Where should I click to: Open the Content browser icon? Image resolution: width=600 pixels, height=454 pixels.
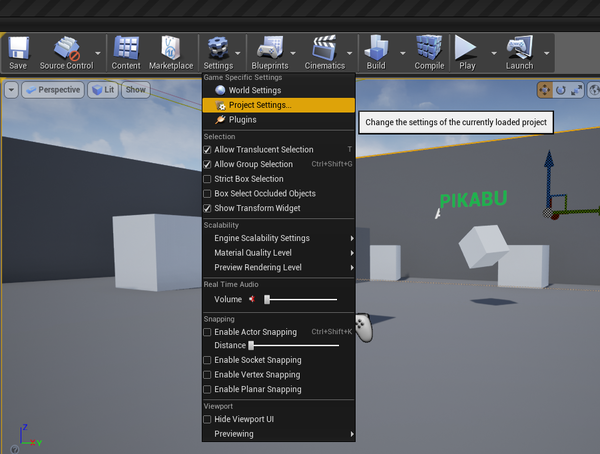pyautogui.click(x=126, y=52)
